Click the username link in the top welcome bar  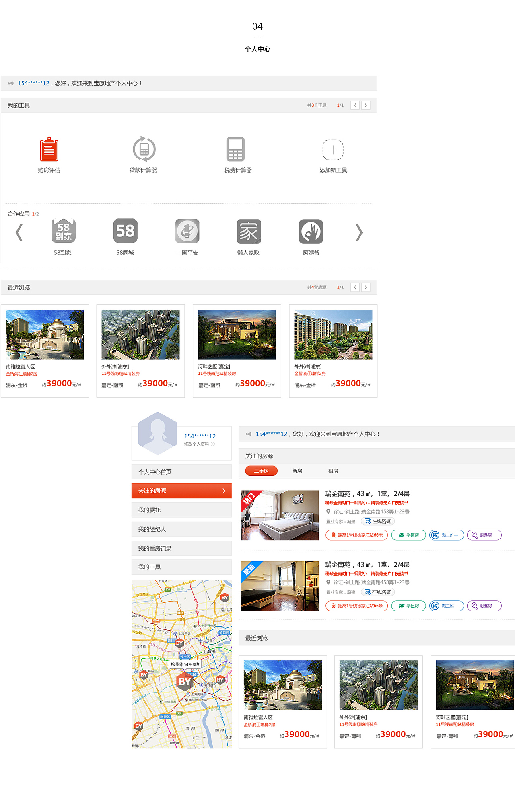[x=33, y=83]
